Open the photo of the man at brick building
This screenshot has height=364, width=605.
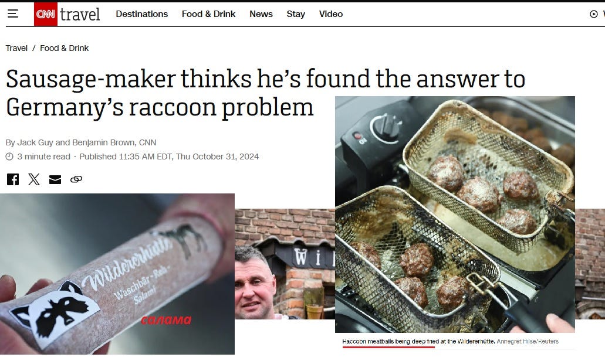[x=285, y=264]
